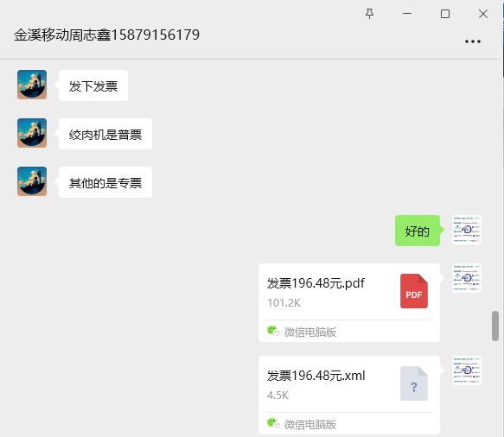Click the unknown-type xml file icon
This screenshot has width=504, height=437.
414,383
